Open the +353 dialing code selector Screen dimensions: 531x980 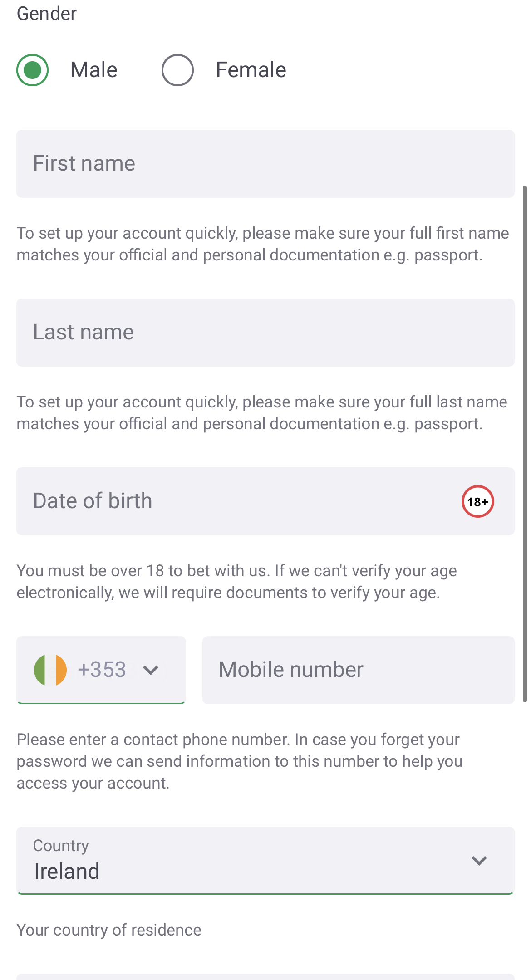coord(102,670)
